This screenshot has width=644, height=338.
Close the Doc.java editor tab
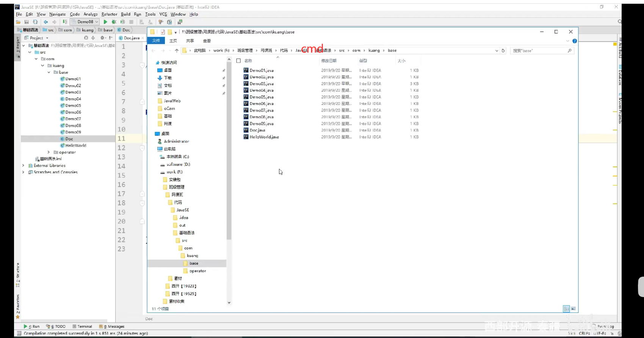click(x=143, y=38)
